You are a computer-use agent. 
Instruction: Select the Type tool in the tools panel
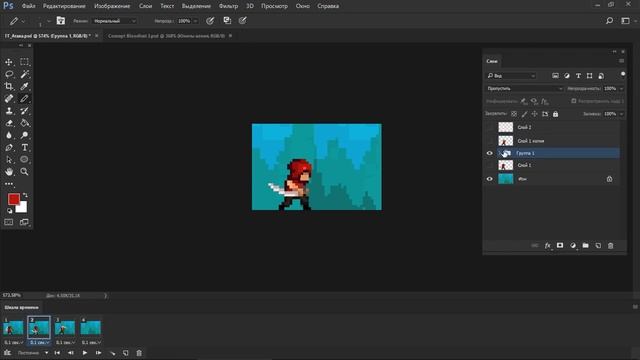tap(24, 148)
